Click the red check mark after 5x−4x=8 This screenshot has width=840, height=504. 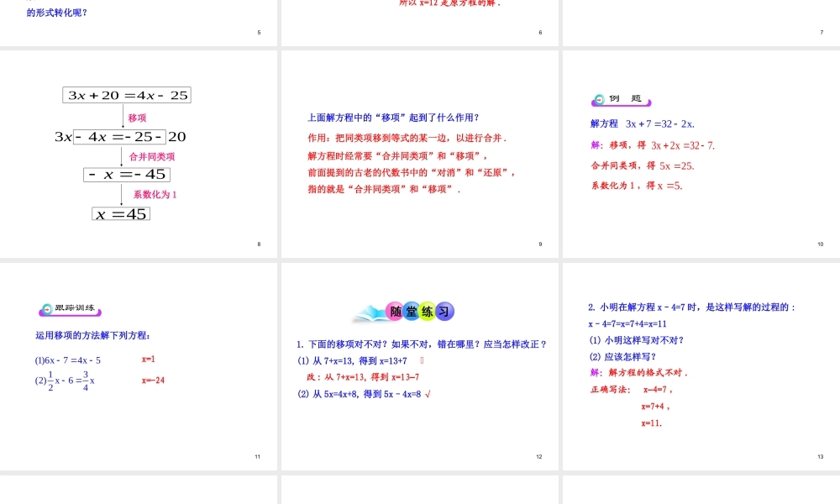[x=428, y=393]
